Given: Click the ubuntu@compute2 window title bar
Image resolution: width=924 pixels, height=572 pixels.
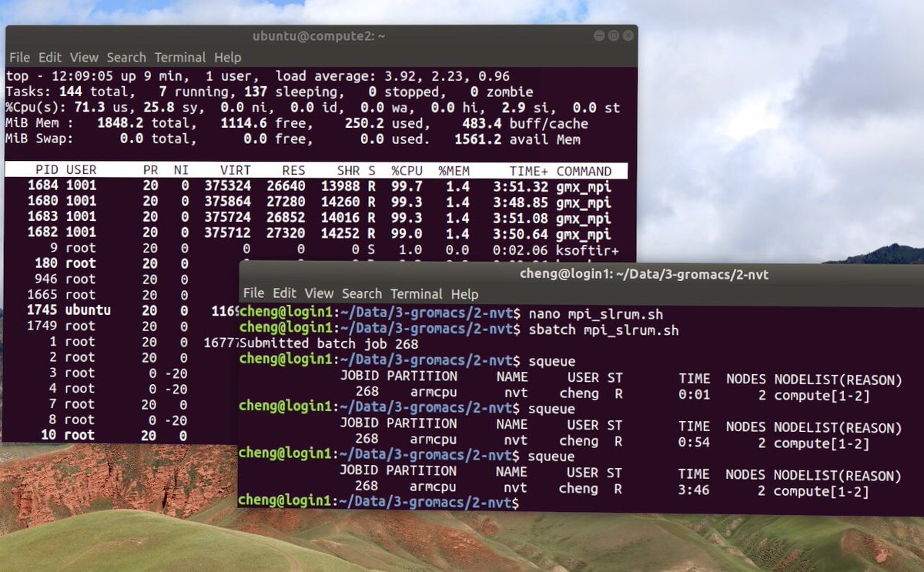Looking at the screenshot, I should coord(319,35).
